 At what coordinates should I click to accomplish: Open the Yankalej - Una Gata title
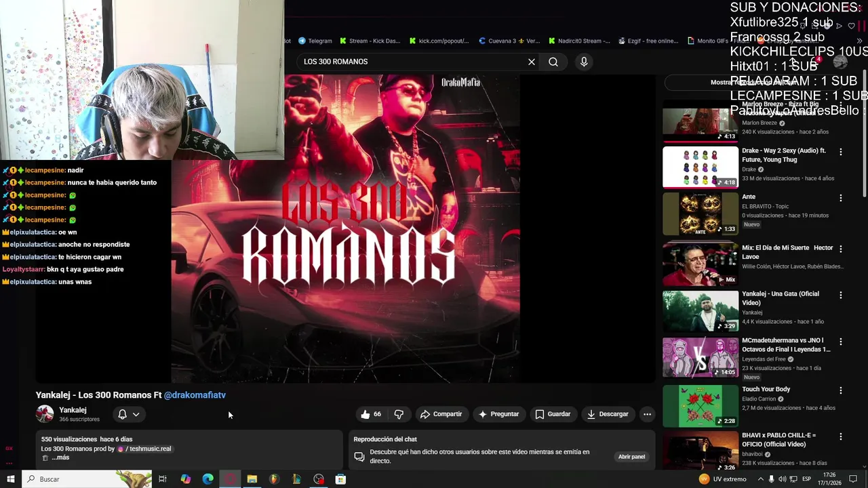pos(781,298)
